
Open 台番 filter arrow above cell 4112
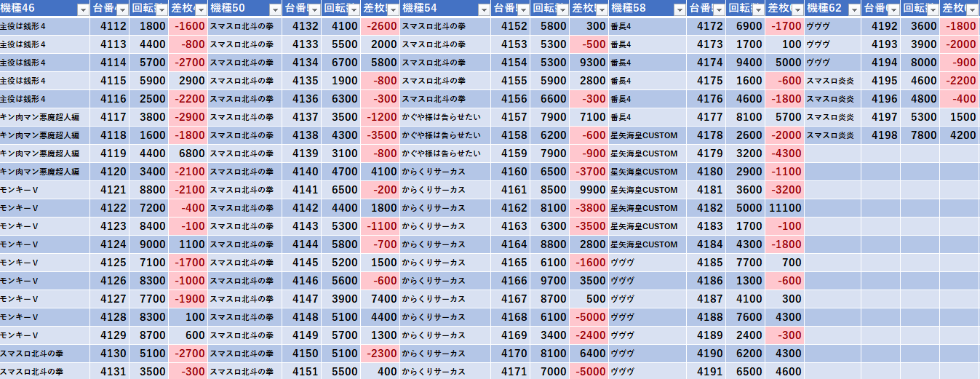tap(121, 9)
